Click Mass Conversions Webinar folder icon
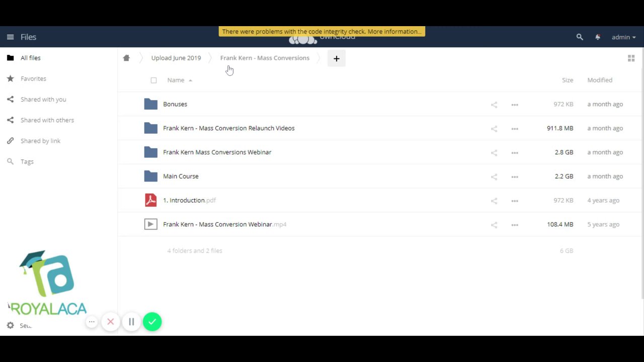This screenshot has width=644, height=362. point(150,152)
